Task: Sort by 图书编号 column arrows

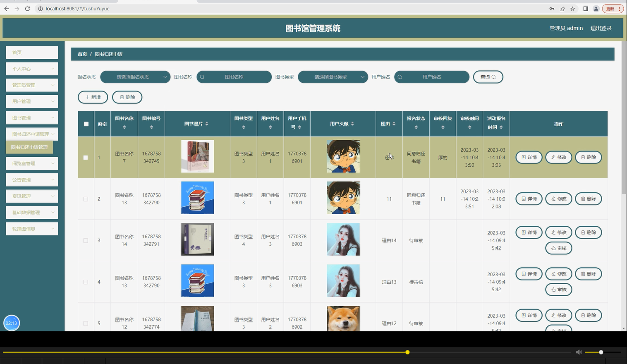Action: tap(151, 127)
